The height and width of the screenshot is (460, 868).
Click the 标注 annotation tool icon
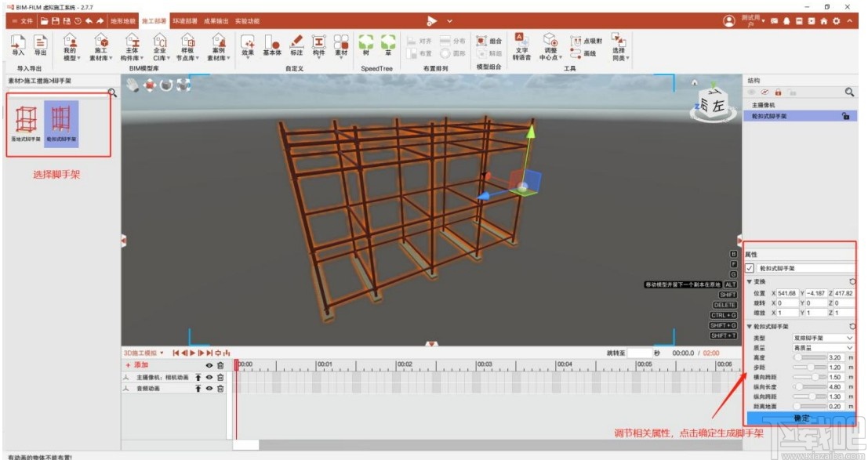tap(297, 44)
